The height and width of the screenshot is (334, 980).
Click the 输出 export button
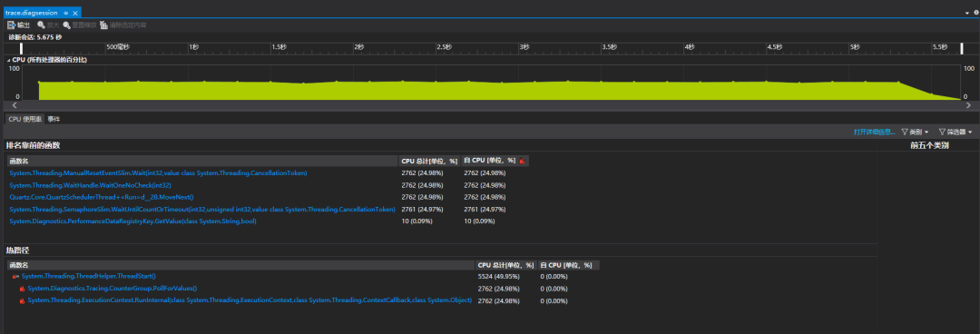pyautogui.click(x=18, y=25)
